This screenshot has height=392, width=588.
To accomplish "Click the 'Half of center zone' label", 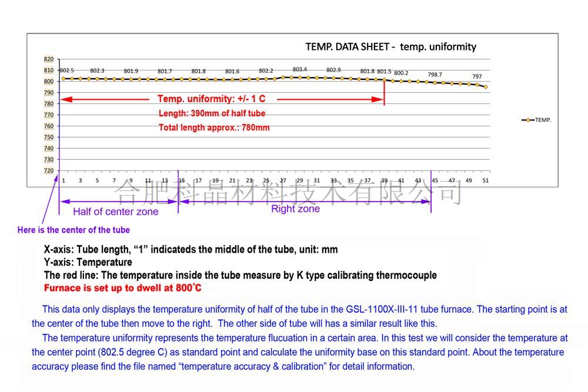I will [x=115, y=212].
